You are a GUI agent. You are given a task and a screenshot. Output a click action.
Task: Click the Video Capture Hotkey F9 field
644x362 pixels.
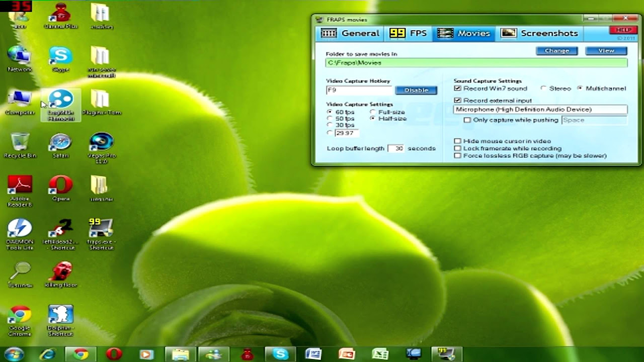(359, 90)
